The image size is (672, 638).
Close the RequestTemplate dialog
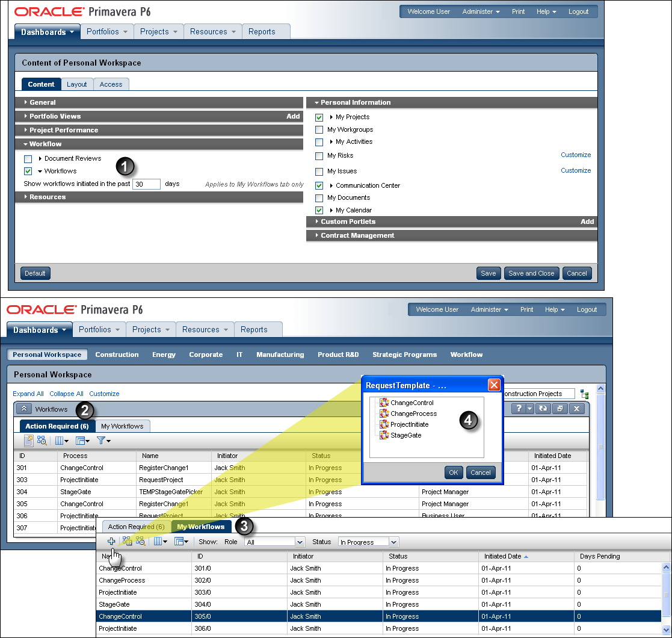pos(494,385)
